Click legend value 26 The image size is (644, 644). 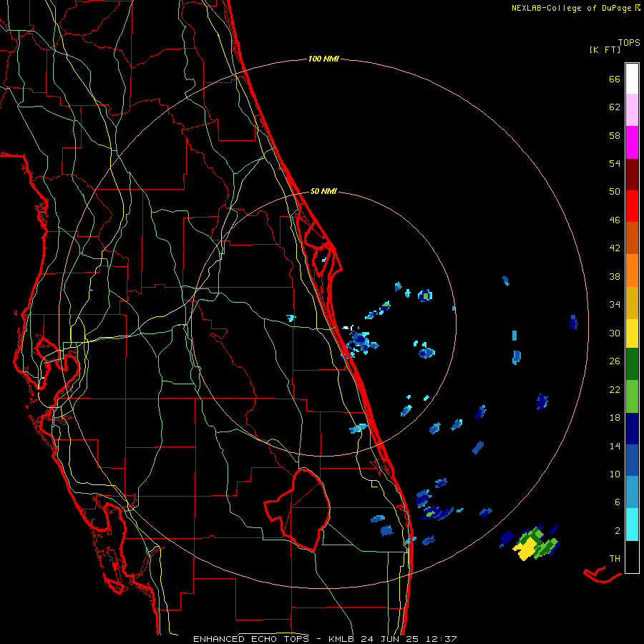(615, 361)
